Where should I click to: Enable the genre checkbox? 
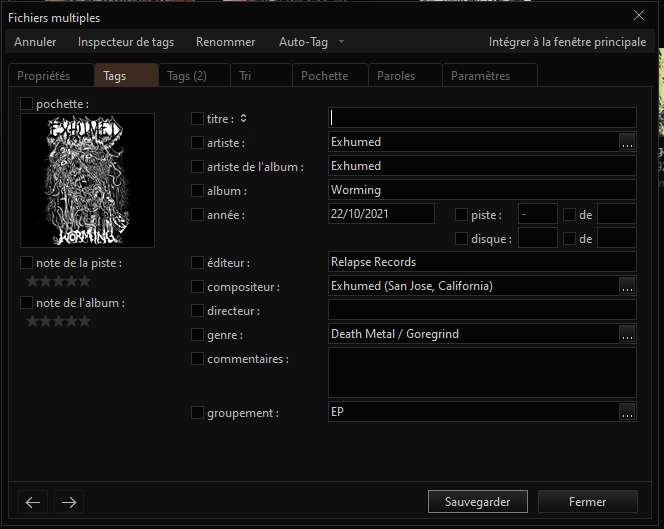(197, 335)
